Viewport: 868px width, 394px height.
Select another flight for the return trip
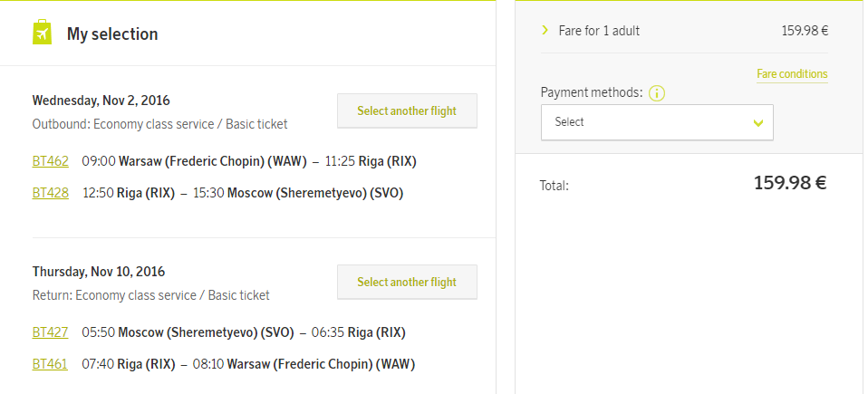(x=407, y=283)
